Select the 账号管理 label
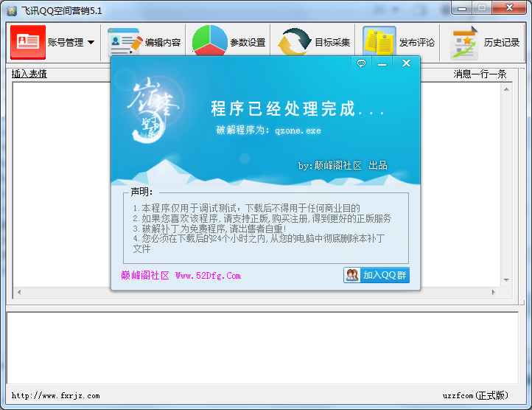532x410 pixels. pyautogui.click(x=66, y=43)
